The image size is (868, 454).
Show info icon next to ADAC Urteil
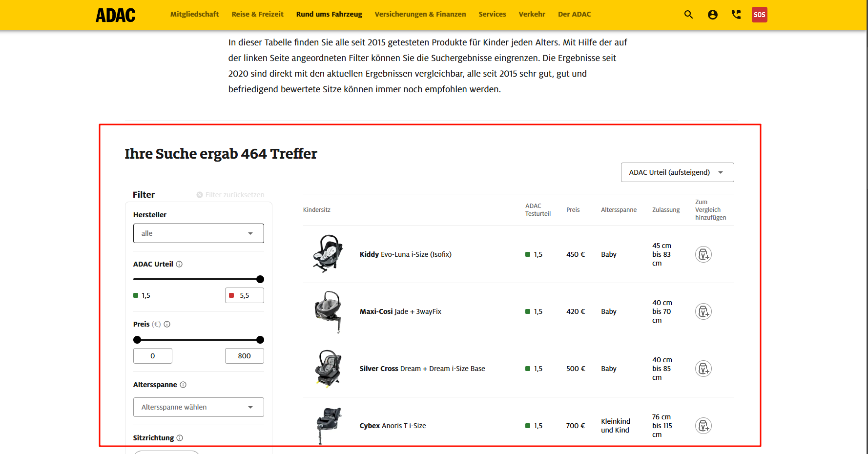click(179, 264)
